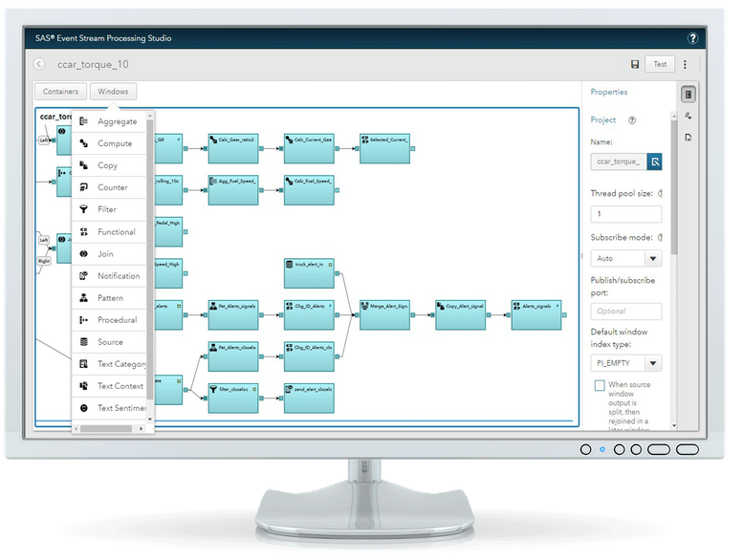The height and width of the screenshot is (560, 743).
Task: Select Copy from the windows list
Action: point(109,165)
